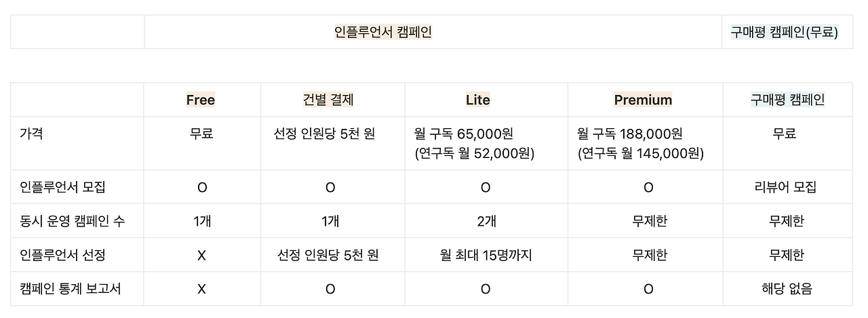Click the 선정 인원당 5천 원 price cell

pos(332,143)
